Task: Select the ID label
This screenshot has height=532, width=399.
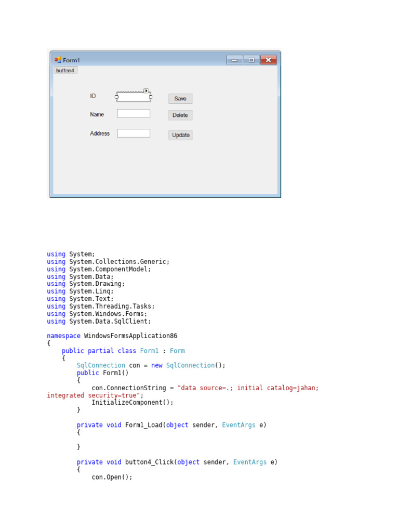Action: [x=93, y=96]
